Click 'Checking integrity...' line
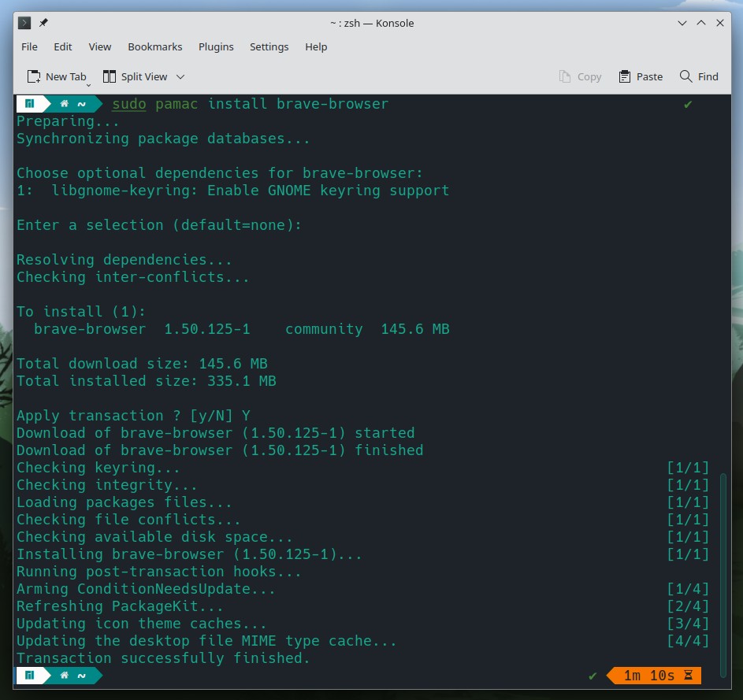 coord(106,485)
